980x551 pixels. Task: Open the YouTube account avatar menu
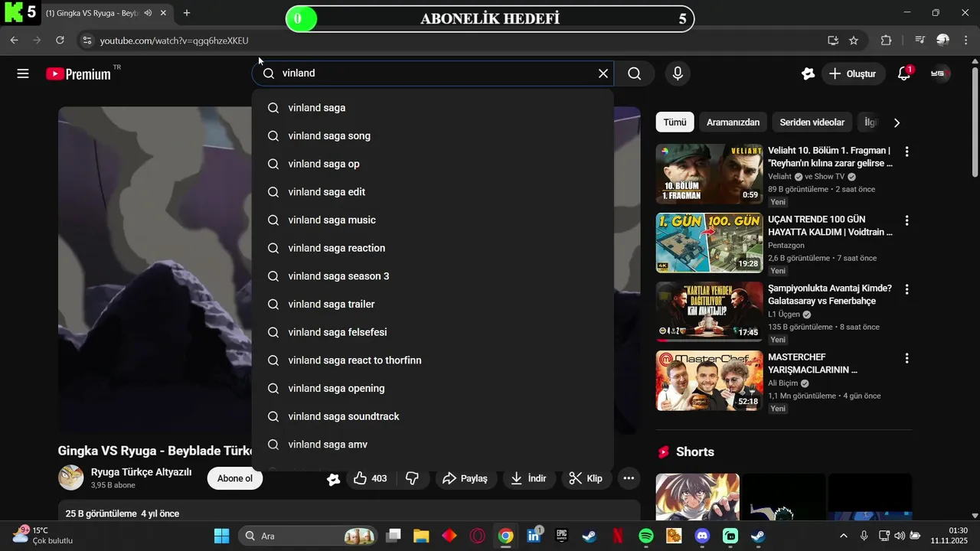click(x=939, y=73)
